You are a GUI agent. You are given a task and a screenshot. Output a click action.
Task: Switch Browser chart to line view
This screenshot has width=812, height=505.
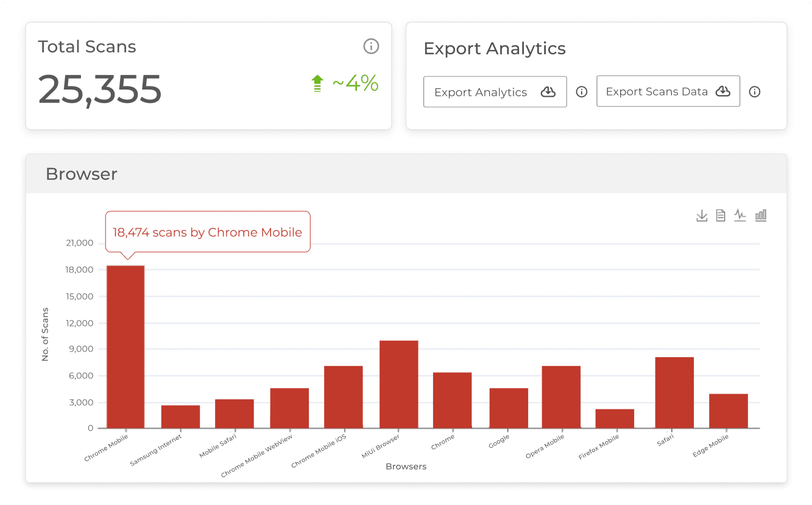coord(740,215)
